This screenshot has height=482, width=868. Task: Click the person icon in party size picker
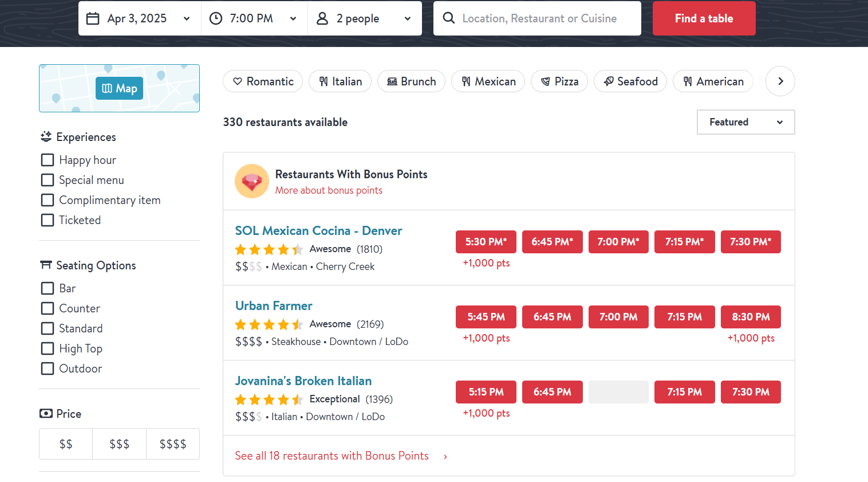pyautogui.click(x=322, y=18)
